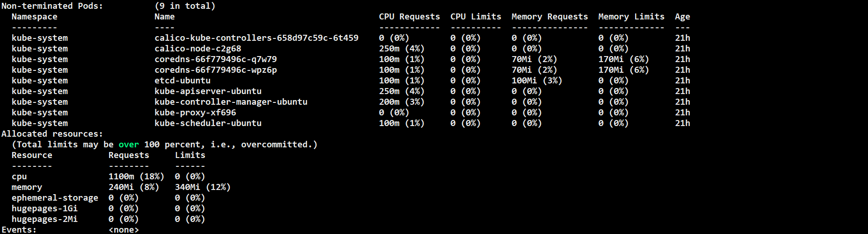868x234 pixels.
Task: Click the 340Mi (12%) memory limits value
Action: click(x=203, y=187)
